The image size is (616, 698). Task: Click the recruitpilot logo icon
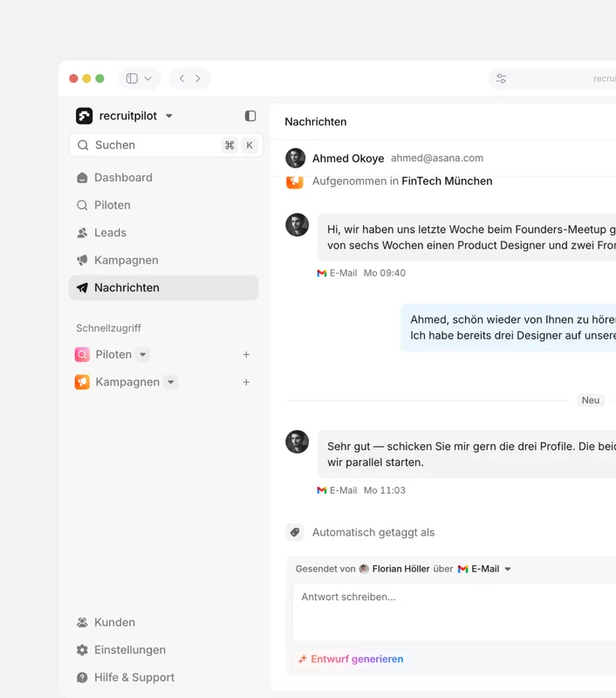pyautogui.click(x=84, y=116)
